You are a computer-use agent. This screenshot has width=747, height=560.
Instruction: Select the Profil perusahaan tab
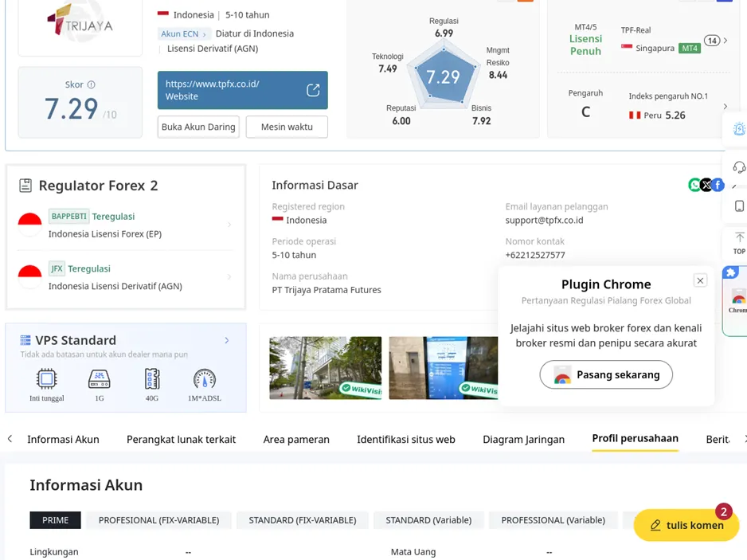(635, 438)
